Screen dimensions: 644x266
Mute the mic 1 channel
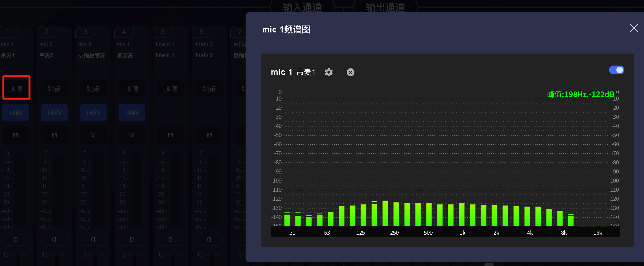pyautogui.click(x=16, y=135)
